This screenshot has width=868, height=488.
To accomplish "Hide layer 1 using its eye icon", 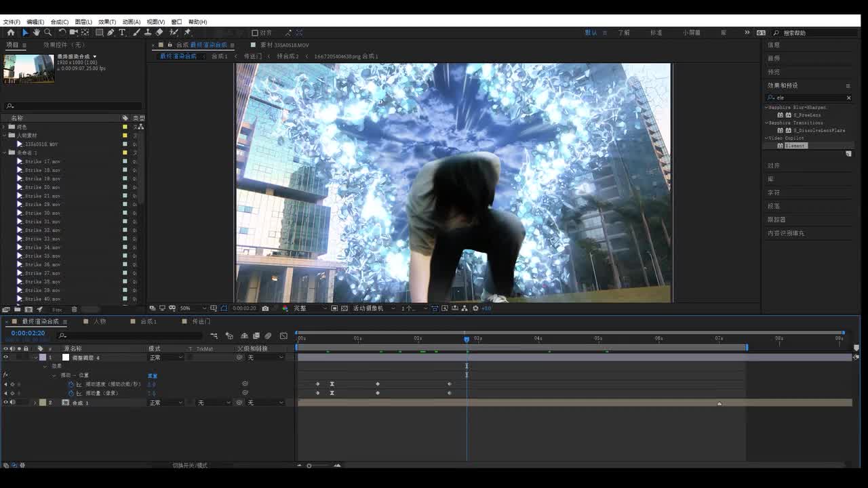I will pyautogui.click(x=5, y=357).
